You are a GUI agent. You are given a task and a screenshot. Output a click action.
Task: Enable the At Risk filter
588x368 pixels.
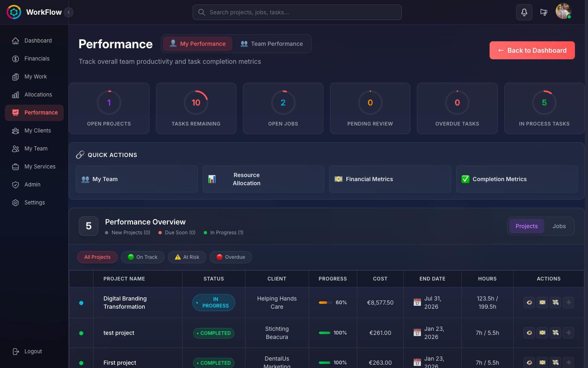187,257
